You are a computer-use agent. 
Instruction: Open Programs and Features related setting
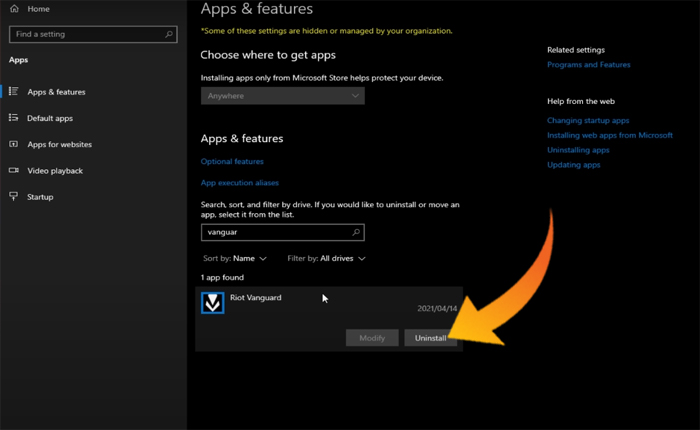(588, 65)
